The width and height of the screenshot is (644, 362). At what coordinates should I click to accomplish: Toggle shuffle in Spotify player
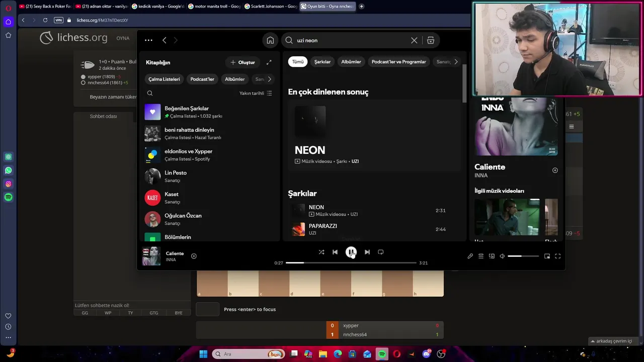pyautogui.click(x=321, y=252)
